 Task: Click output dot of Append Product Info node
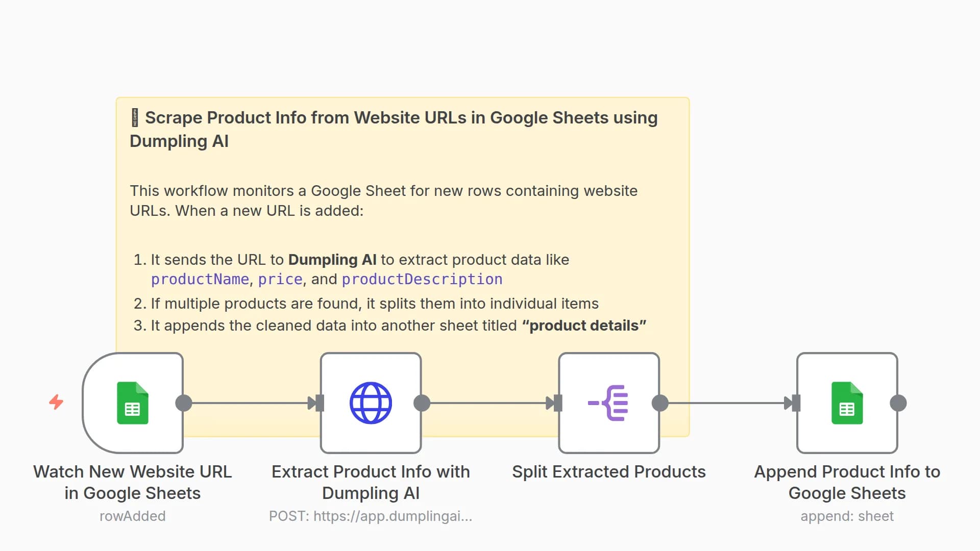tap(898, 403)
